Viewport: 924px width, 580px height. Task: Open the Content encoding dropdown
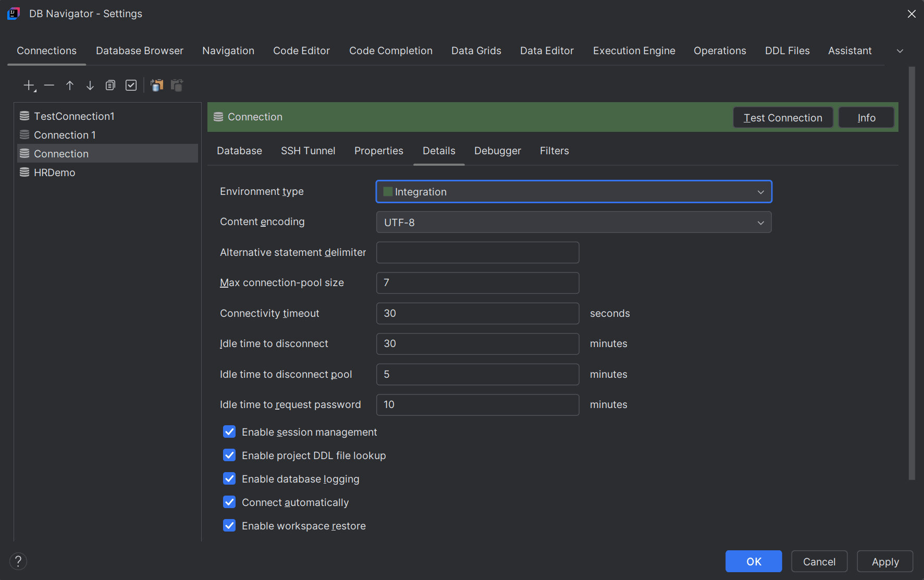coord(760,222)
